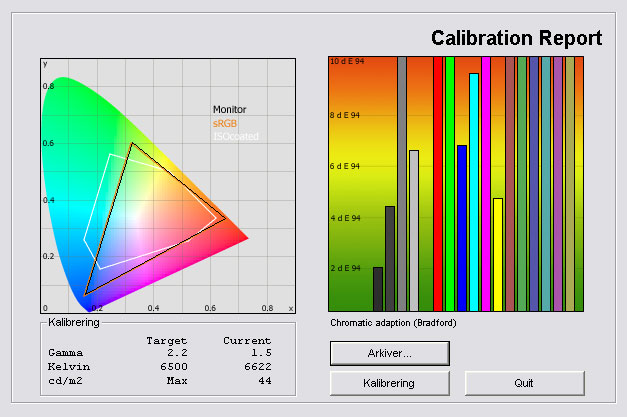Click the 4 d E 94 axis label
Image resolution: width=627 pixels, height=417 pixels.
coord(345,218)
